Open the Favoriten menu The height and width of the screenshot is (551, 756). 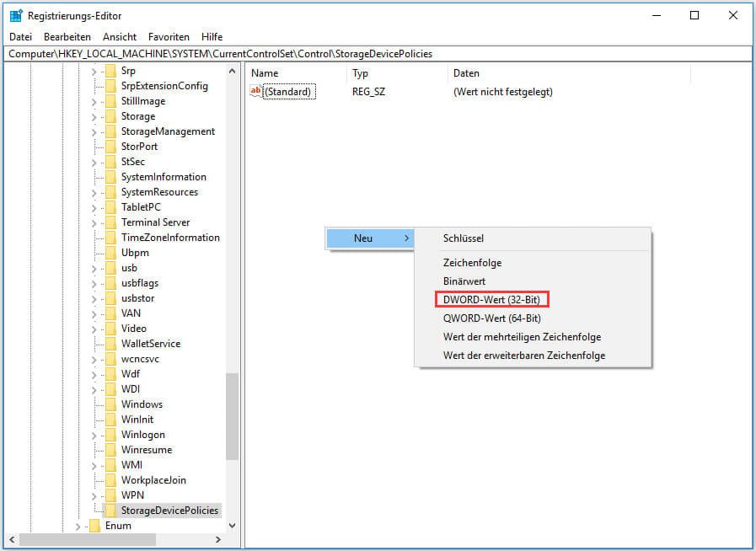169,37
